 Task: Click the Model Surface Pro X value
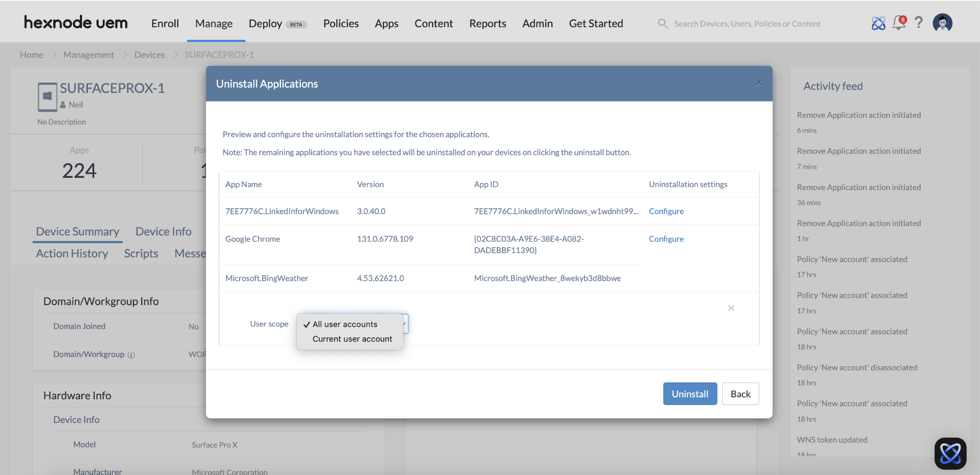(x=214, y=445)
